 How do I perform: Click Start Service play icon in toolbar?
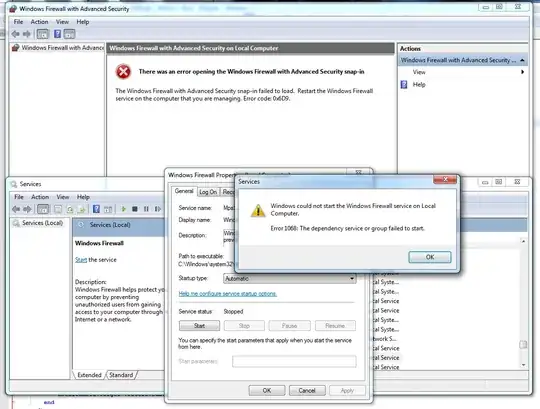click(x=124, y=209)
